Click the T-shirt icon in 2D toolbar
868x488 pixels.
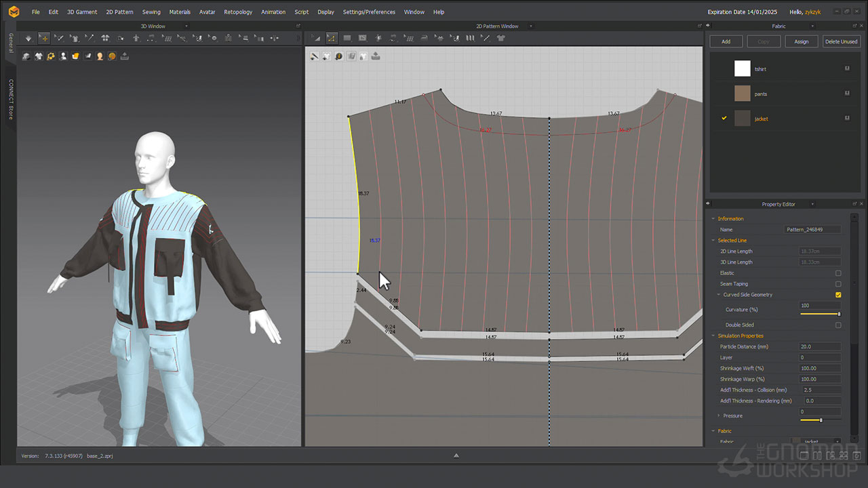501,39
